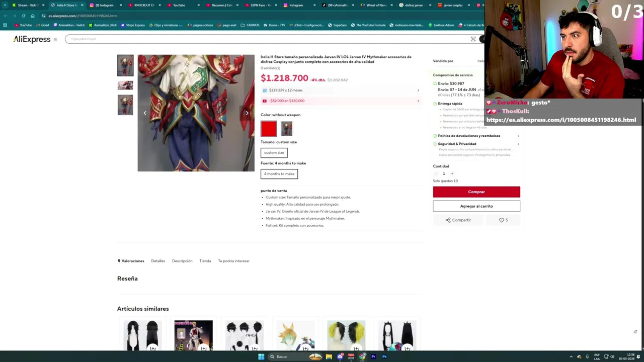The width and height of the screenshot is (644, 362).
Task: Show hidden tray icons chevron
Action: (x=571, y=356)
